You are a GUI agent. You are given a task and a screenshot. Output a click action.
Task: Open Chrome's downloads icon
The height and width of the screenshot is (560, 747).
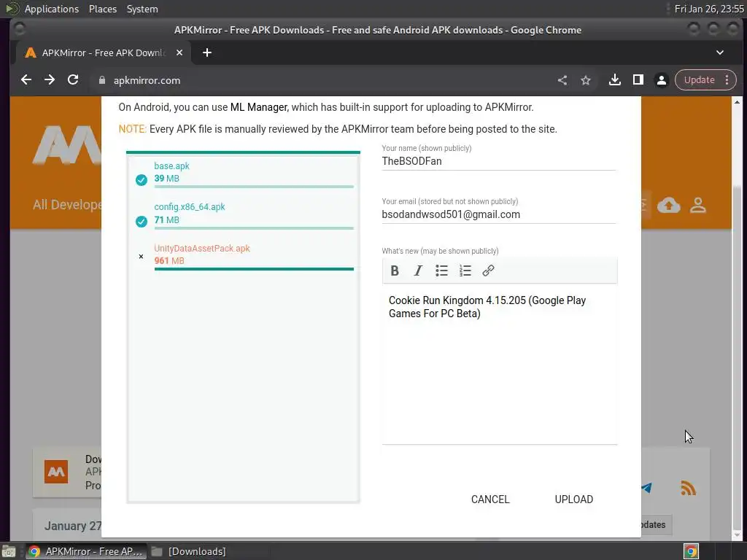tap(614, 80)
